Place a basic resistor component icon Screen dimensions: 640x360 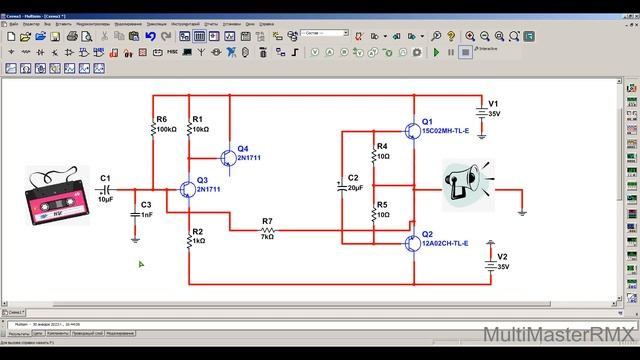[26, 52]
